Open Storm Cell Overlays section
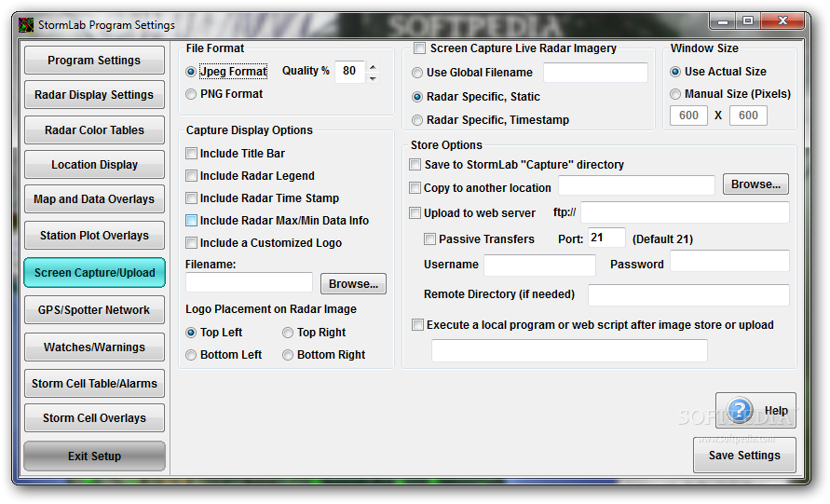 (x=94, y=418)
